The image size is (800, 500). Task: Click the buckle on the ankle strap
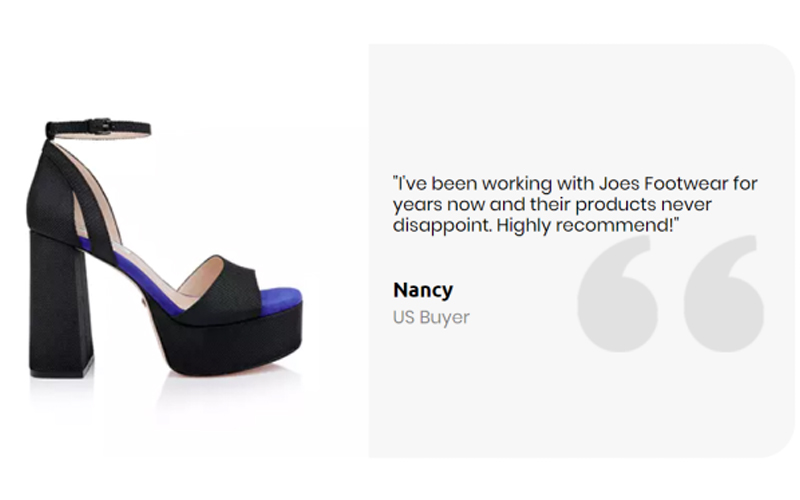[98, 127]
